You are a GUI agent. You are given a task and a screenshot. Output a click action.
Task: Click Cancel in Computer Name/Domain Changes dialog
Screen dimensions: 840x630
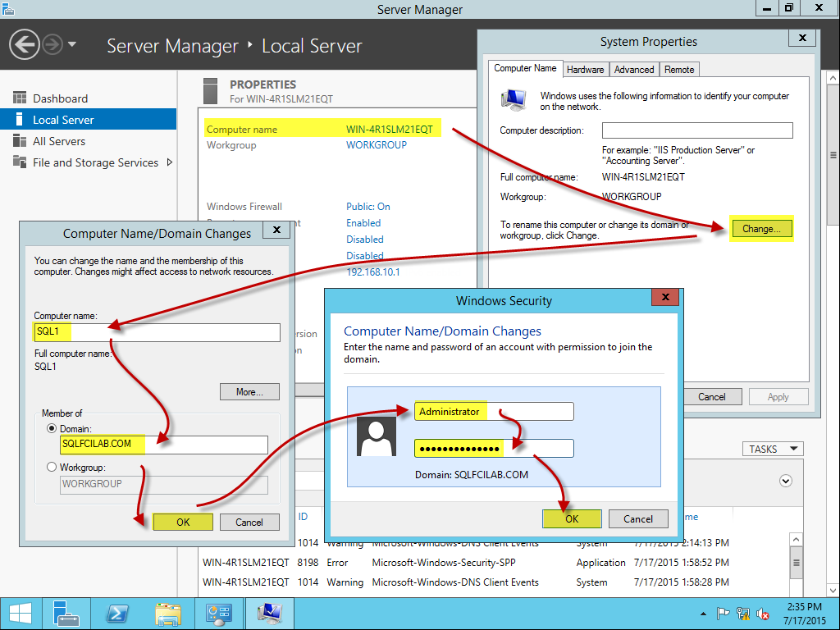[x=249, y=522]
